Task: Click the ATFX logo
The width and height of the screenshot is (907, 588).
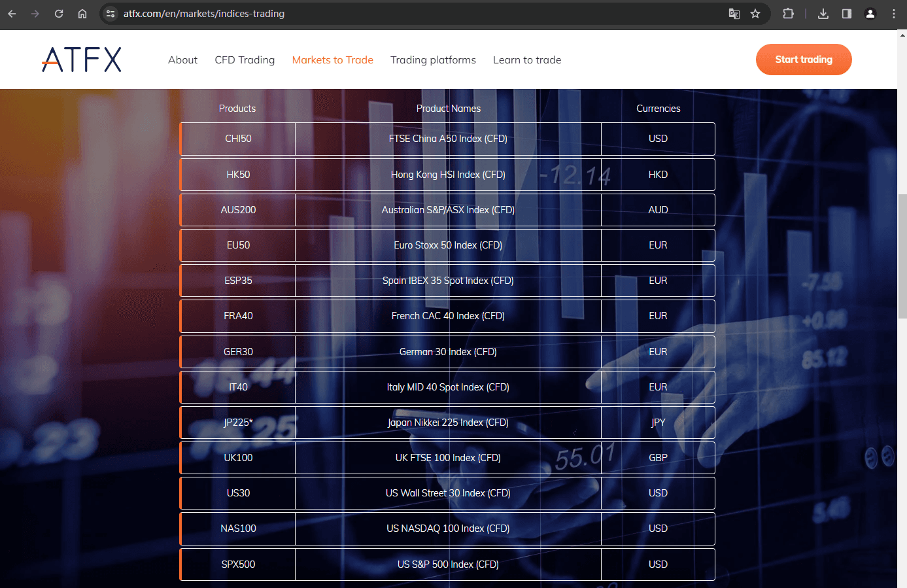Action: pos(82,60)
